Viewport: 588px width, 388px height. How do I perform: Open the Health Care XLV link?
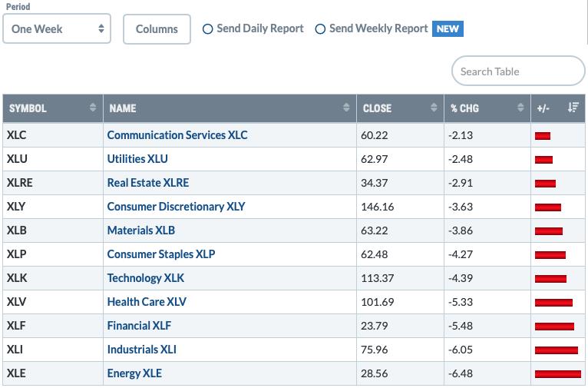click(147, 302)
